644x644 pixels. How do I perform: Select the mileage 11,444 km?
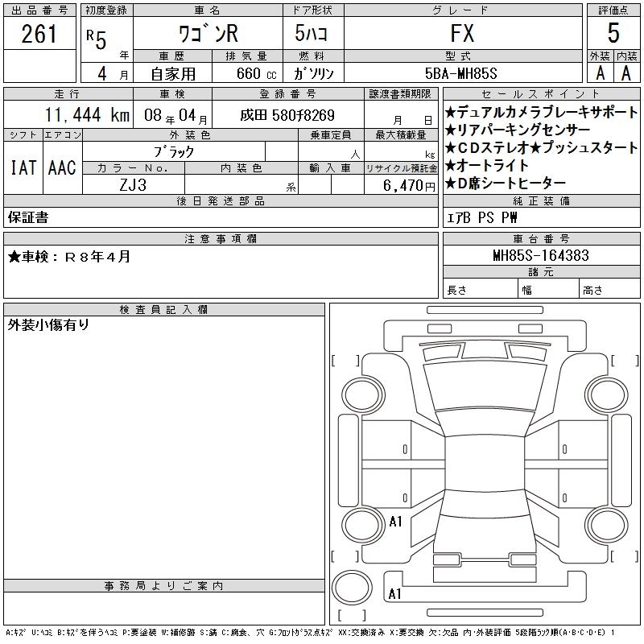point(87,115)
